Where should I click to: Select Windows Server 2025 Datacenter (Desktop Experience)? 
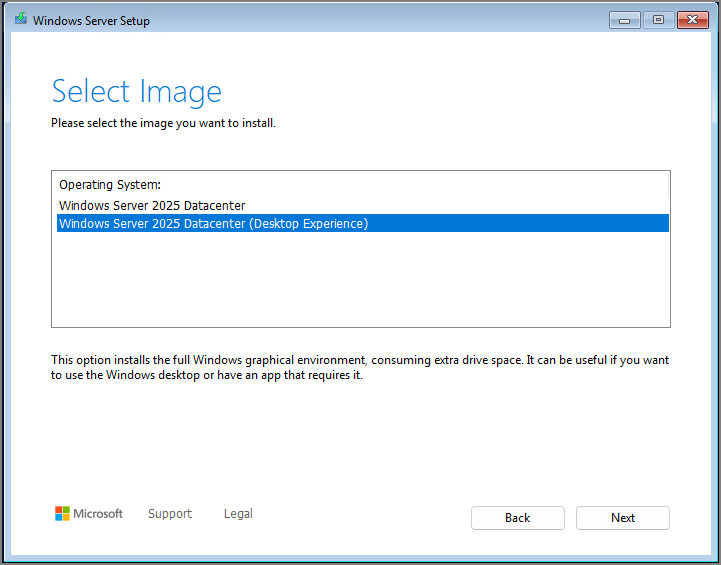click(362, 223)
